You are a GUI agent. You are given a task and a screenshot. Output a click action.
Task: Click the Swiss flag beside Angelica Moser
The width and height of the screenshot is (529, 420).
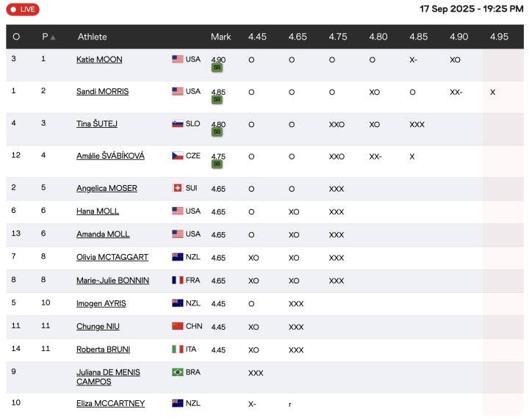pos(177,189)
